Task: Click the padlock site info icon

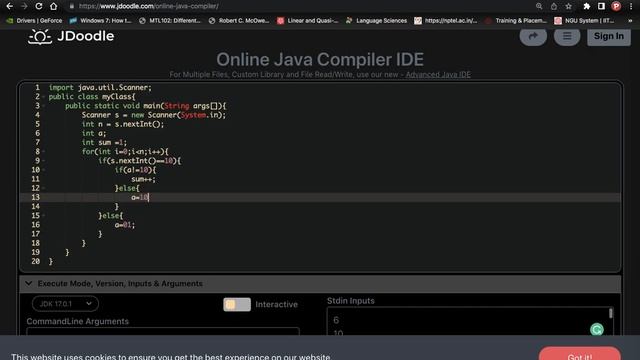Action: coord(72,6)
